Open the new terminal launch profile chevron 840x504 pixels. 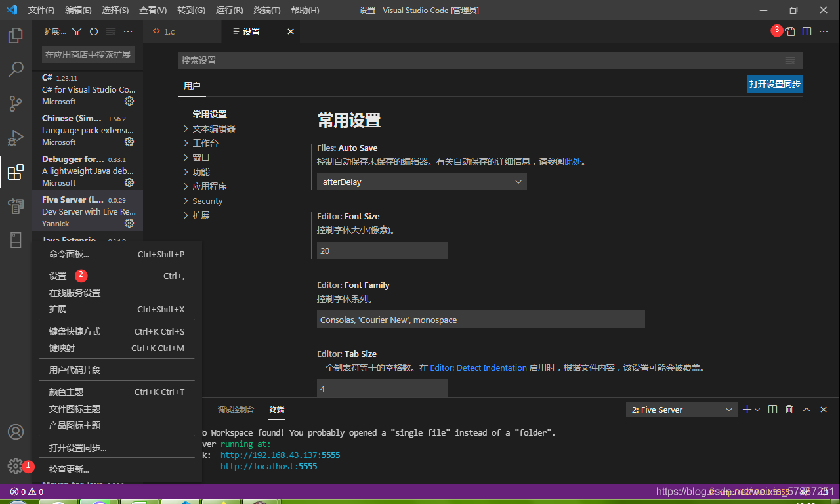coord(757,409)
